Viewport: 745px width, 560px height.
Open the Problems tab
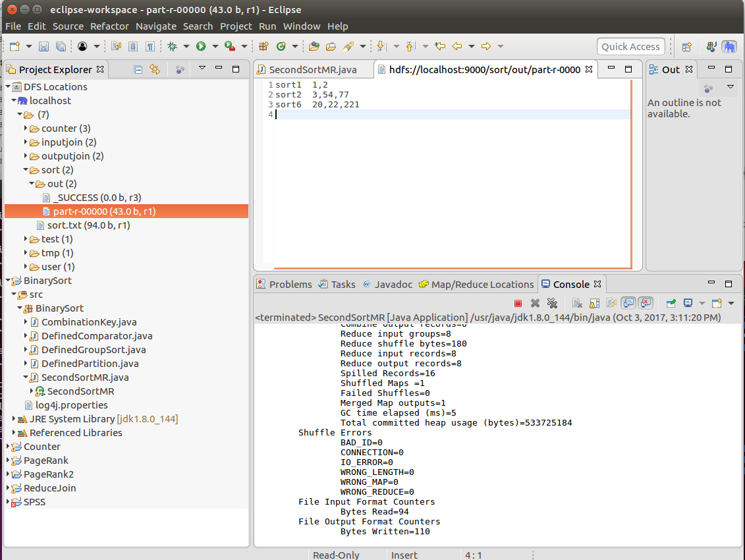pyautogui.click(x=290, y=285)
